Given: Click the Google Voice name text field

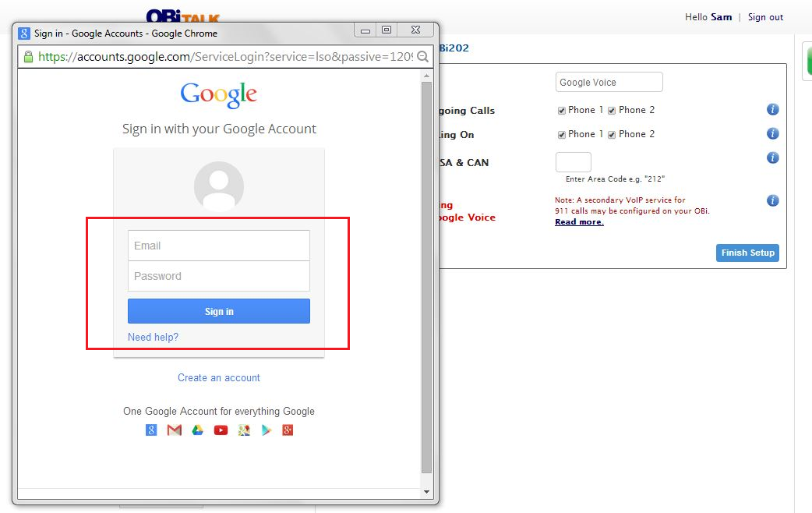Looking at the screenshot, I should pyautogui.click(x=609, y=82).
